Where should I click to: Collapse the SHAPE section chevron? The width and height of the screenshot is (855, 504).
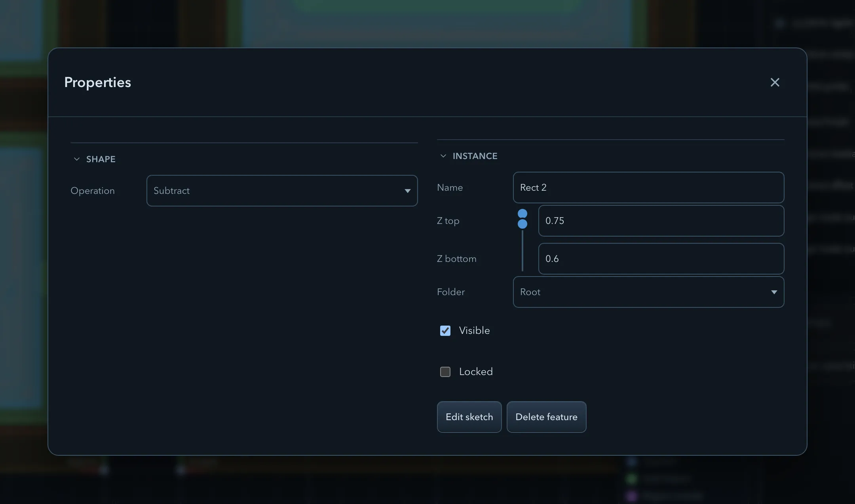click(77, 159)
